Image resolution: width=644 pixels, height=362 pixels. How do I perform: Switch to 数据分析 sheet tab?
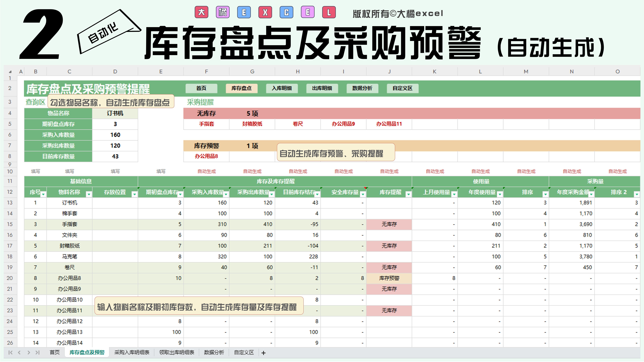pyautogui.click(x=214, y=352)
